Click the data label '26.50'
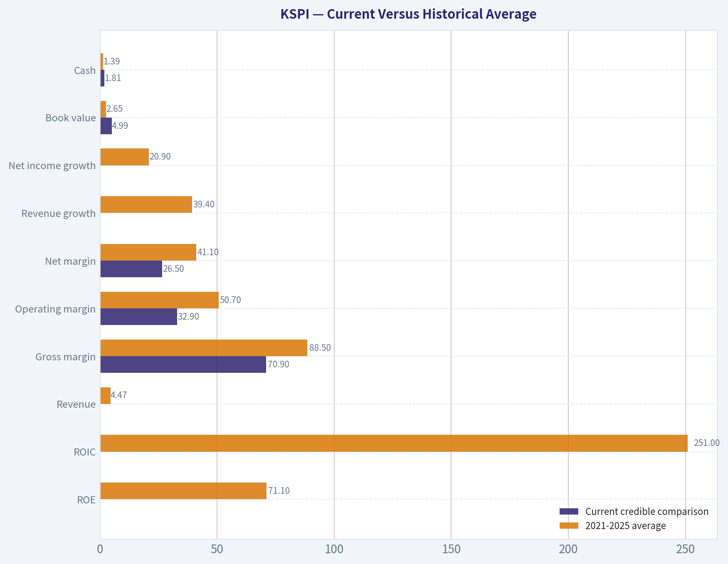The height and width of the screenshot is (564, 728). 173,269
